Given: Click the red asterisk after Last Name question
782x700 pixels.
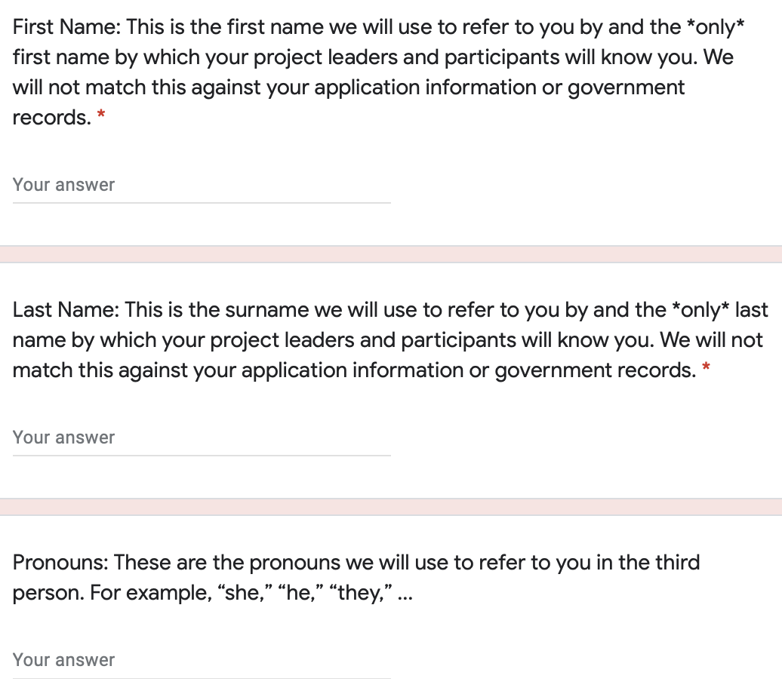Looking at the screenshot, I should 706,367.
